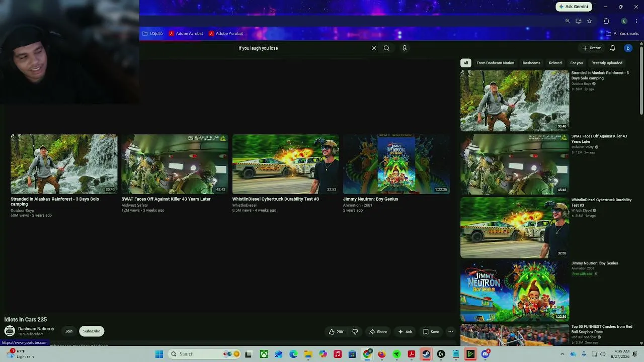Show hidden system tray icons chevron
The width and height of the screenshot is (644, 362).
562,354
